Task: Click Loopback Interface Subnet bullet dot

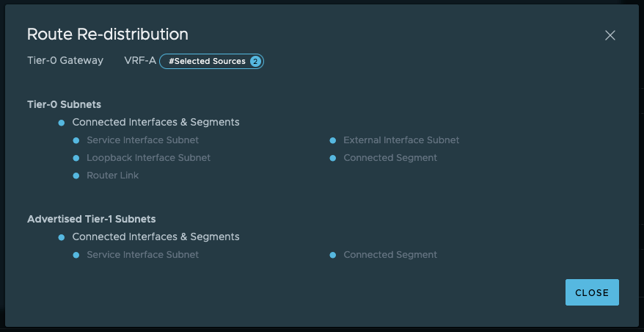Action: (76, 158)
